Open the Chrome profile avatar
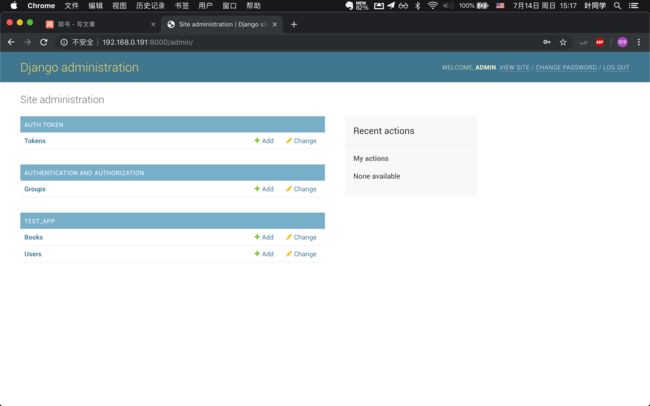 coord(622,42)
